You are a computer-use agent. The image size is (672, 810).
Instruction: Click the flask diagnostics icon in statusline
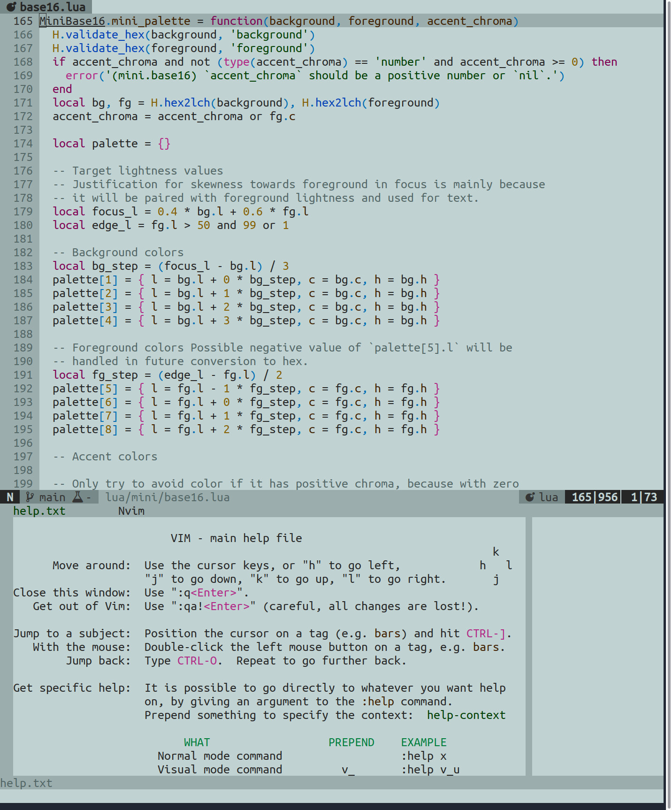point(77,497)
